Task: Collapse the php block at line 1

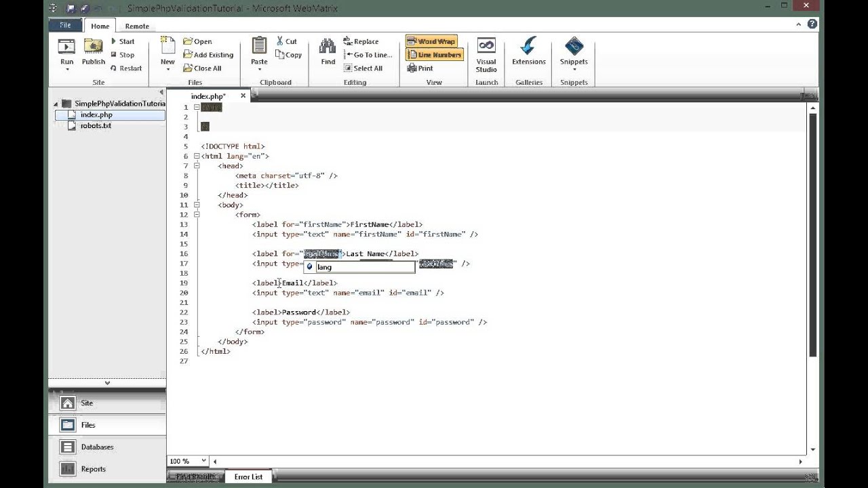Action: [x=197, y=107]
